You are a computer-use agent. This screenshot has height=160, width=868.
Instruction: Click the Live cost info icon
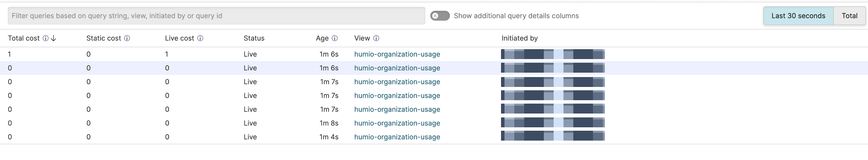200,38
